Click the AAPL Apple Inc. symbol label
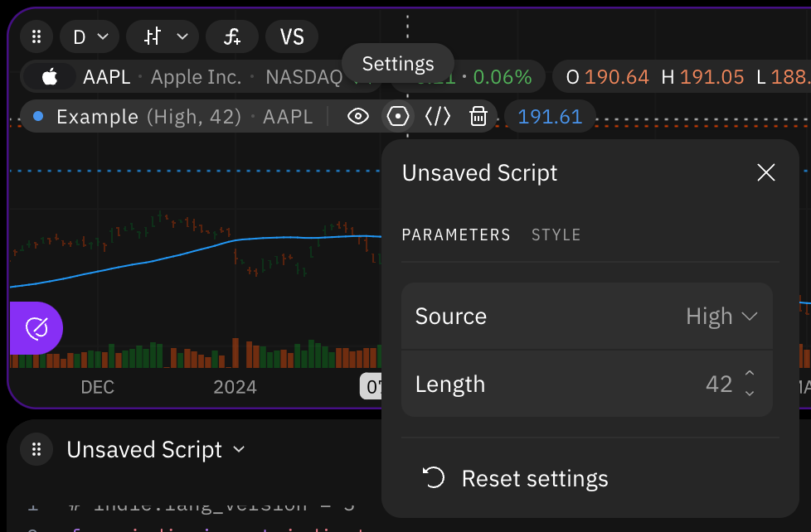 pos(163,77)
